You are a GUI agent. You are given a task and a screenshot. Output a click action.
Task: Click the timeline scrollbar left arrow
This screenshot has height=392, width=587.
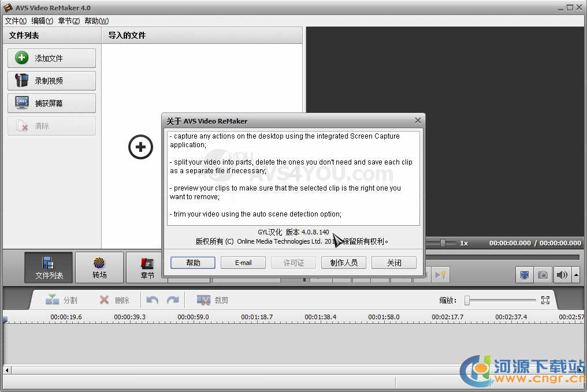[x=7, y=370]
